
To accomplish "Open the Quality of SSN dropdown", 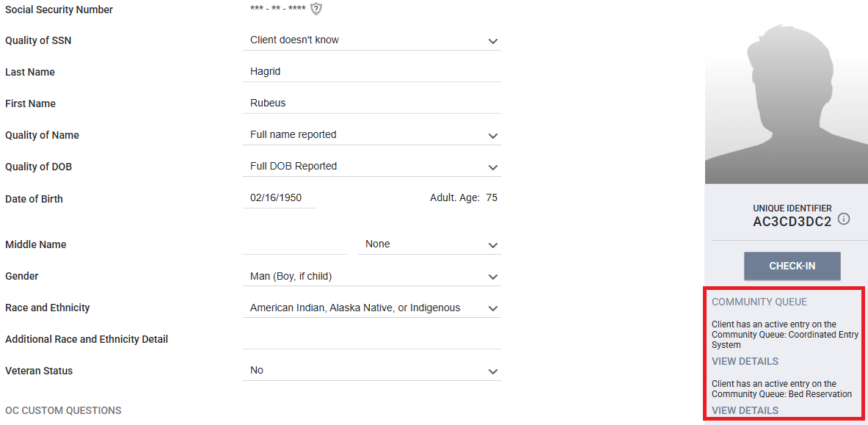I will point(371,40).
